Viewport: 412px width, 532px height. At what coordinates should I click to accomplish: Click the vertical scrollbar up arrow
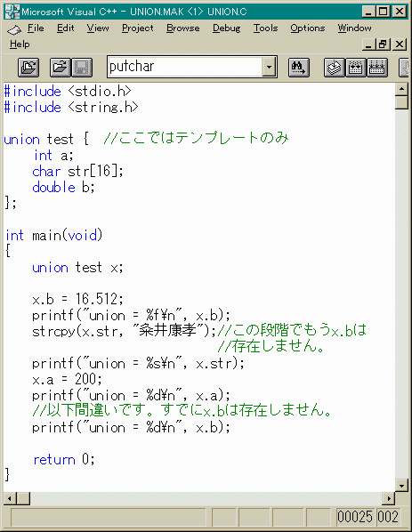point(401,89)
